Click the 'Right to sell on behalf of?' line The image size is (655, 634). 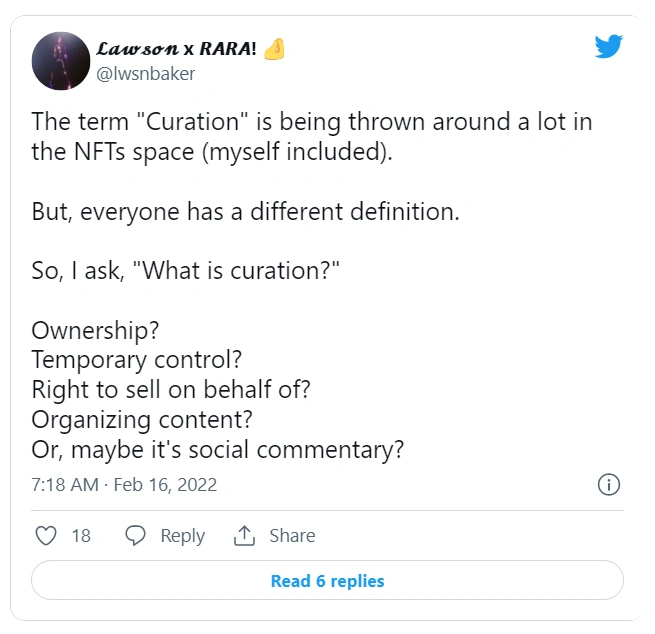[171, 390]
